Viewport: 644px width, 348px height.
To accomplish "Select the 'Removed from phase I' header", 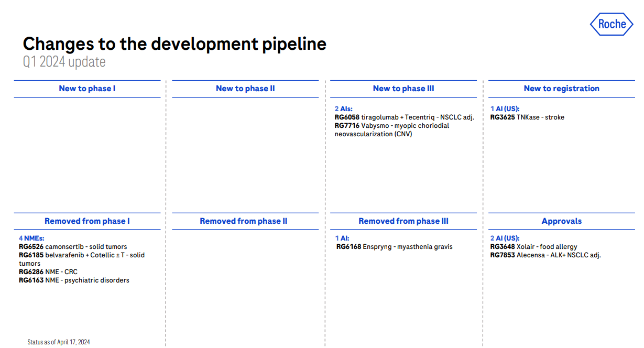I will (87, 221).
